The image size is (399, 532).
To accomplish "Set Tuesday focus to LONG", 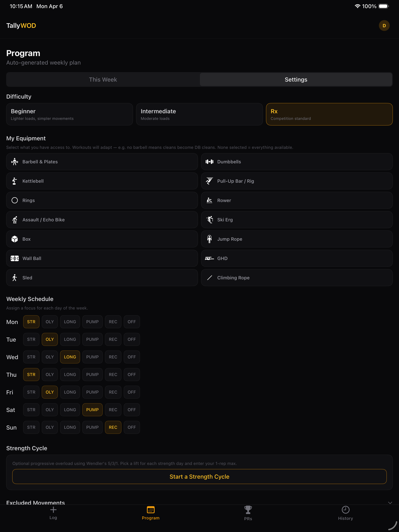I will (x=70, y=339).
